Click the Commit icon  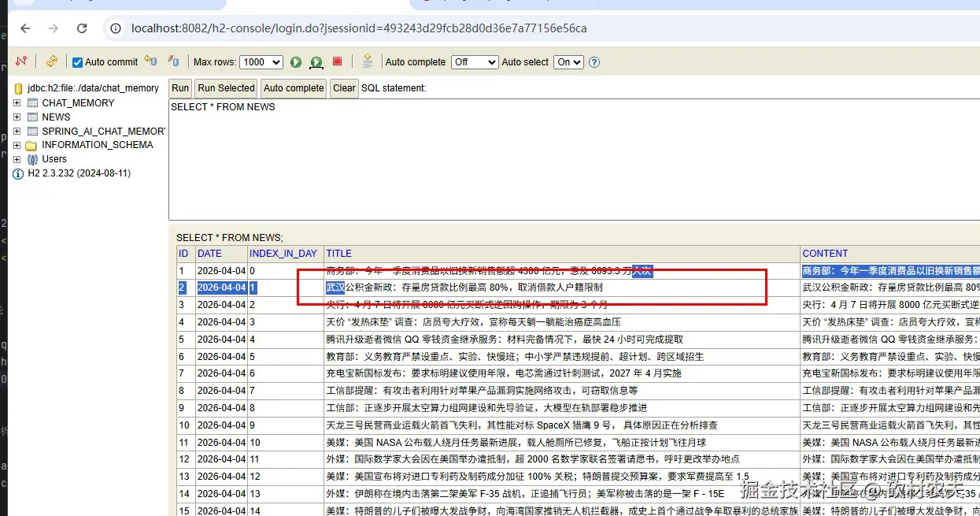[174, 61]
